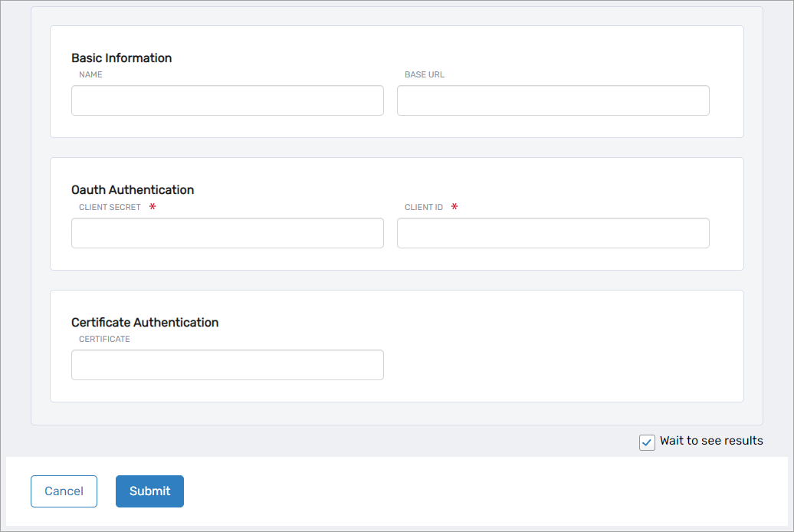Image resolution: width=794 pixels, height=532 pixels.
Task: Uncheck the Wait to see results checkbox
Action: coord(647,442)
